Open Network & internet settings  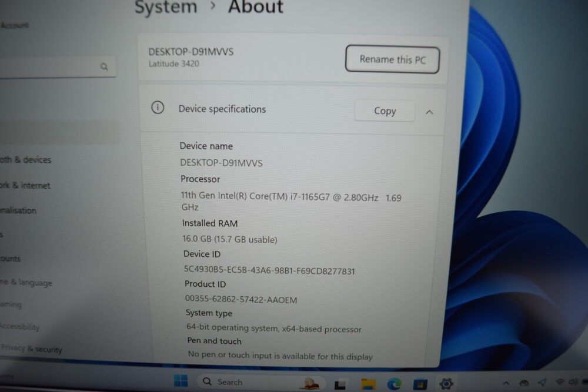[25, 185]
